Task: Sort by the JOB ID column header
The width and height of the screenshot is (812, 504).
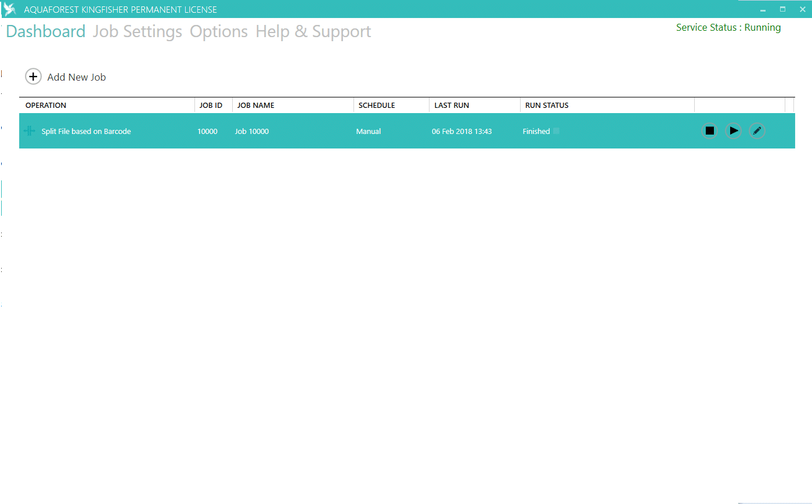Action: 211,105
